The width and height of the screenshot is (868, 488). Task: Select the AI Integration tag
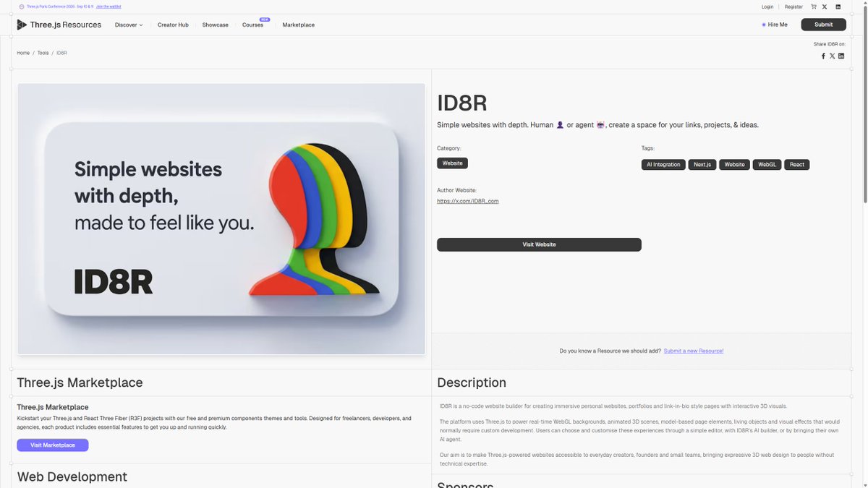663,165
